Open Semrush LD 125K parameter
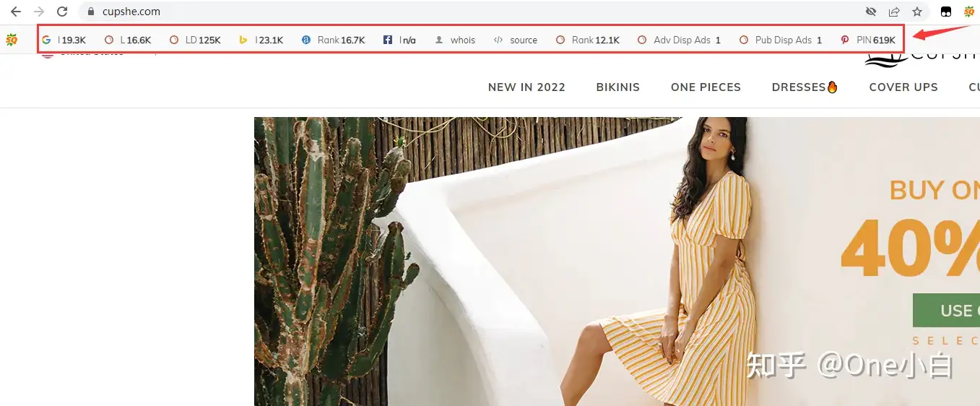This screenshot has height=406, width=980. [x=195, y=40]
